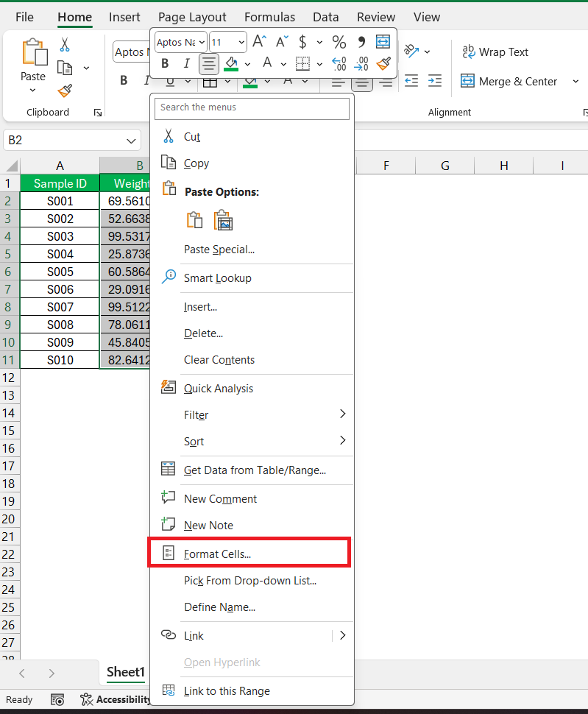
Task: Expand the Filter submenu
Action: [x=343, y=414]
